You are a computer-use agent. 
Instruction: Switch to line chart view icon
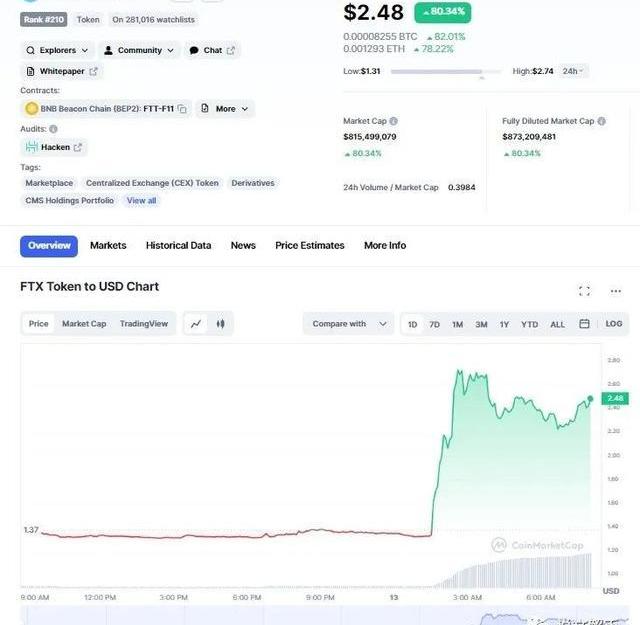(x=196, y=324)
